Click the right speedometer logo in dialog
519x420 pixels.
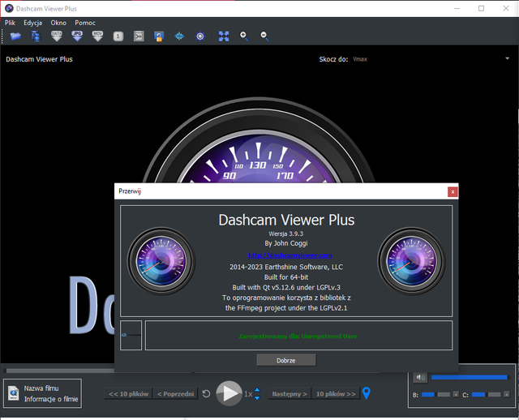411,261
